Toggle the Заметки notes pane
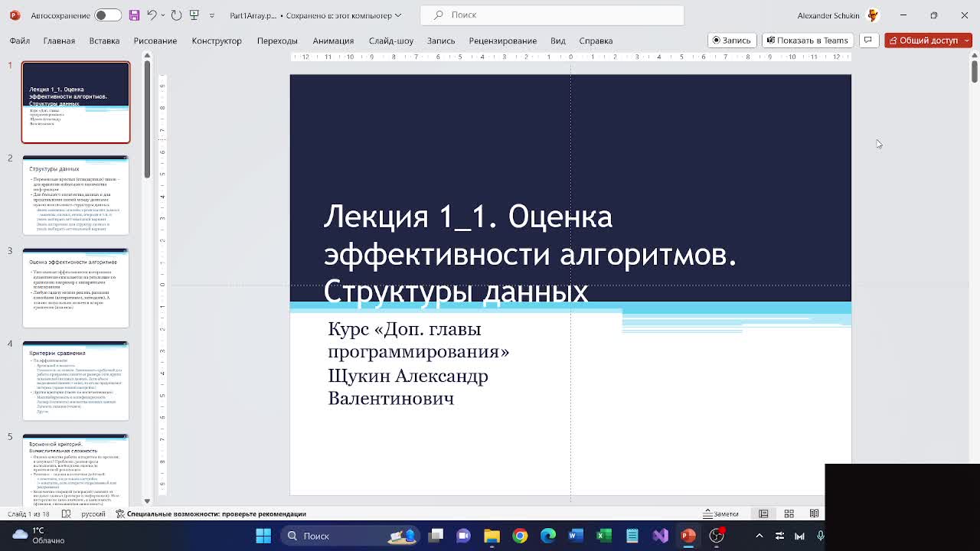Screen dimensions: 980x551 click(x=721, y=514)
